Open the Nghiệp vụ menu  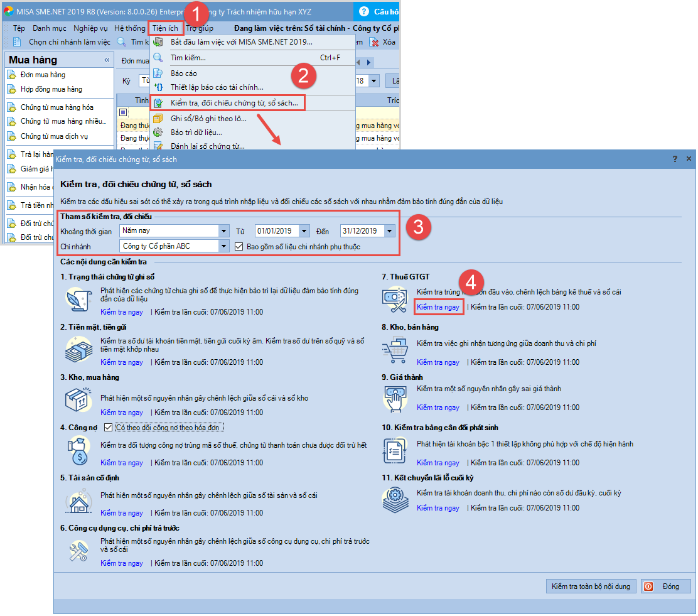pos(90,28)
